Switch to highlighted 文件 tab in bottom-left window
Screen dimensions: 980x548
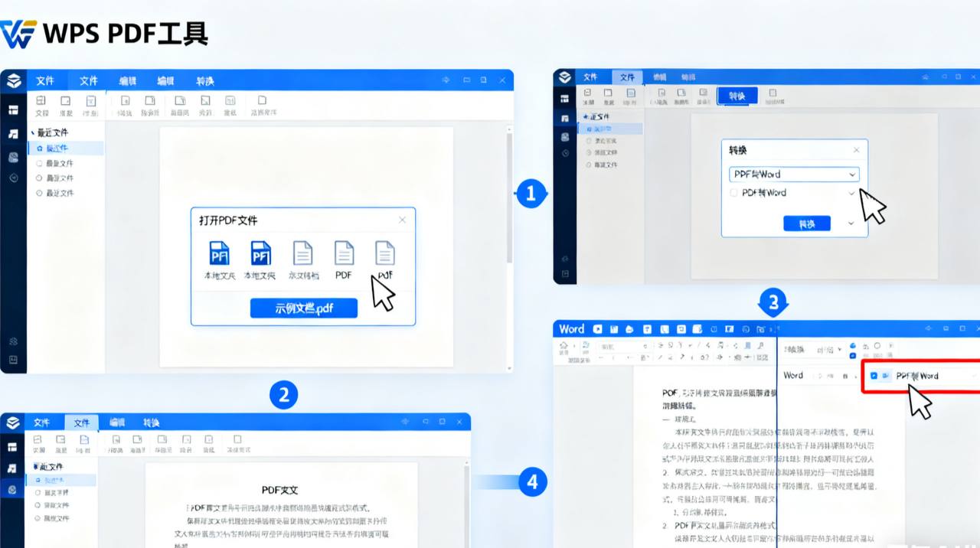point(81,422)
